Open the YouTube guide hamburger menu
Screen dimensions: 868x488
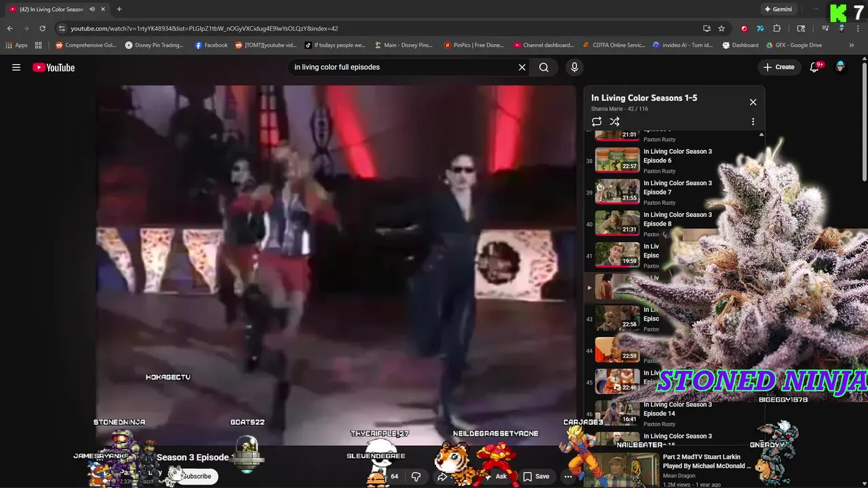[16, 67]
